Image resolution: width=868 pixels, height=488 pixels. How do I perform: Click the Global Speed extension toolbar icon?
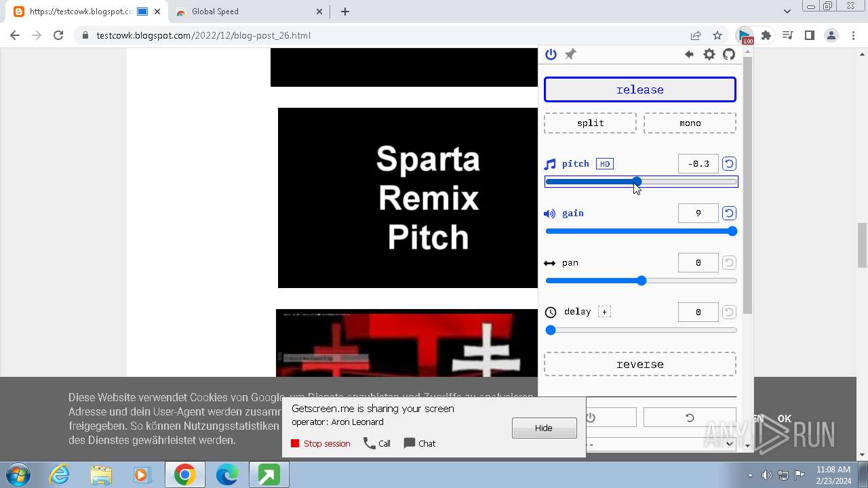[x=745, y=35]
